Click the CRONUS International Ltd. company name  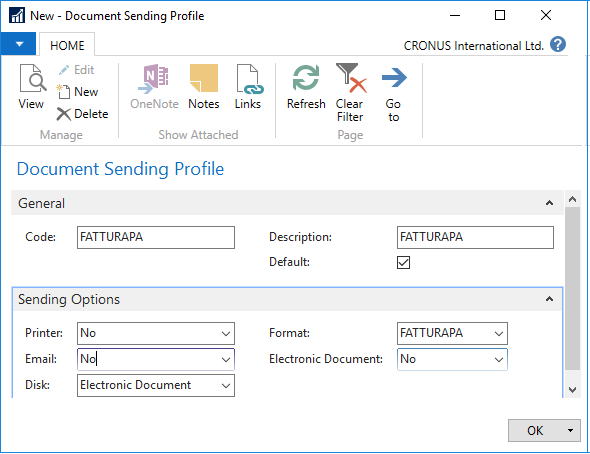click(473, 46)
